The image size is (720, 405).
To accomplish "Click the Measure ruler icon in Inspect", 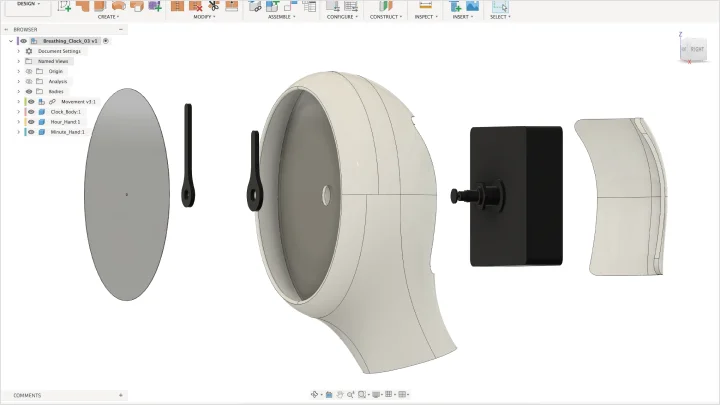I will (x=426, y=6).
